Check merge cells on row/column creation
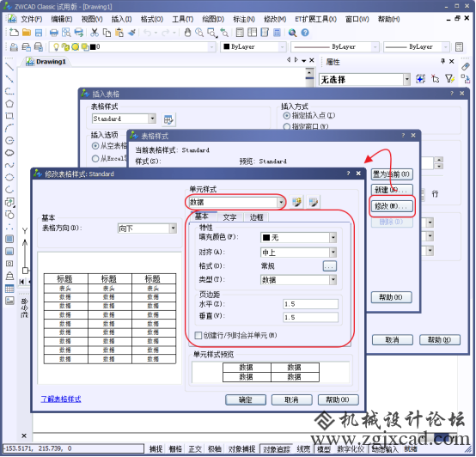This screenshot has height=457, width=476. pyautogui.click(x=198, y=335)
